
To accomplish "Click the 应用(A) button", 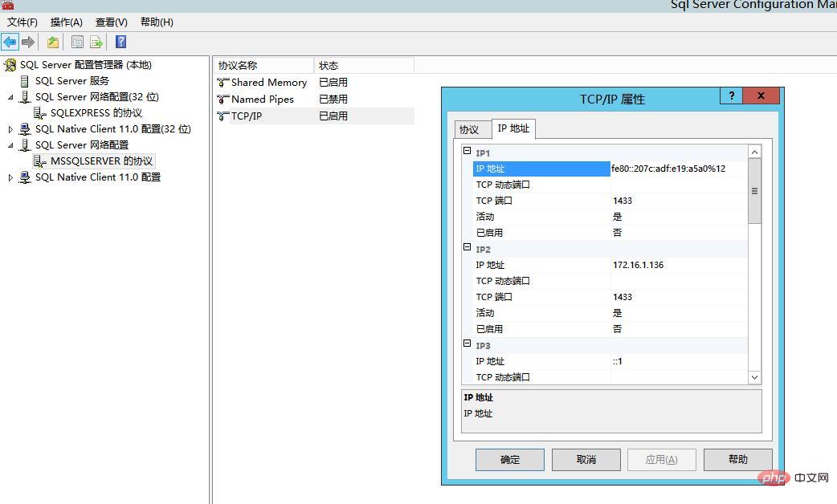I will coord(662,460).
